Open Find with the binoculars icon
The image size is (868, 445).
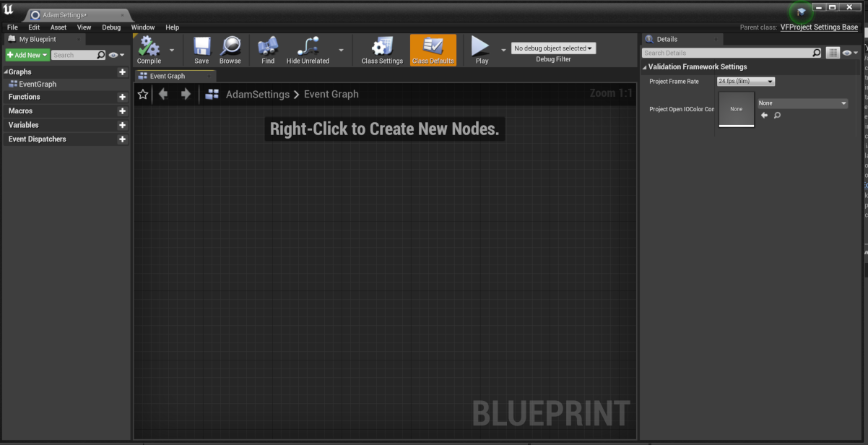pyautogui.click(x=268, y=48)
